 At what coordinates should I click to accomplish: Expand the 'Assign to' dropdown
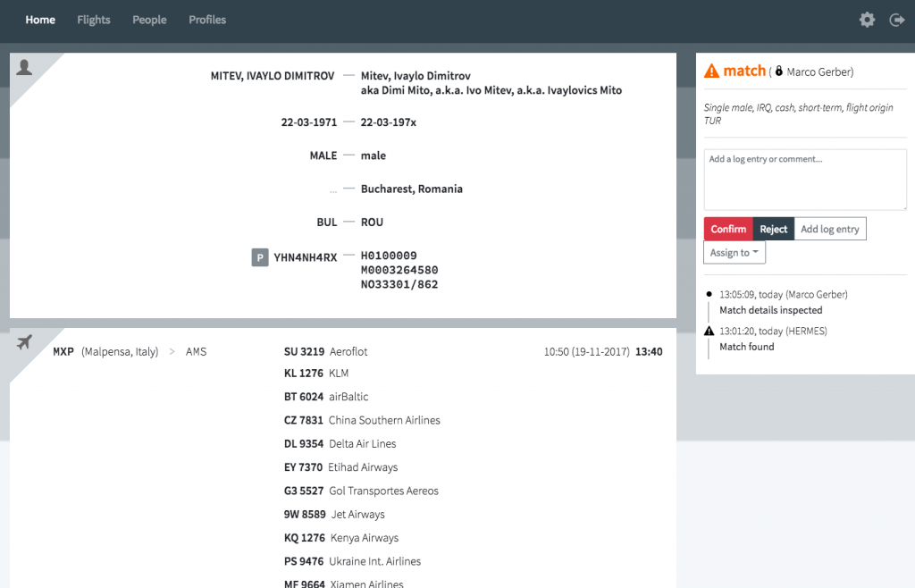click(x=735, y=253)
